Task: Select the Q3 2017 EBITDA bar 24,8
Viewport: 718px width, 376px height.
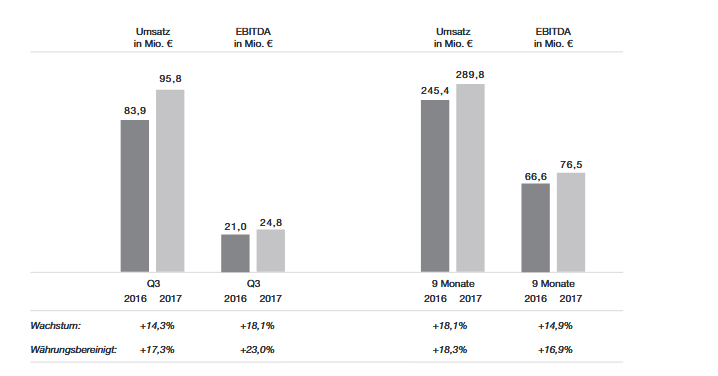Action: click(271, 251)
